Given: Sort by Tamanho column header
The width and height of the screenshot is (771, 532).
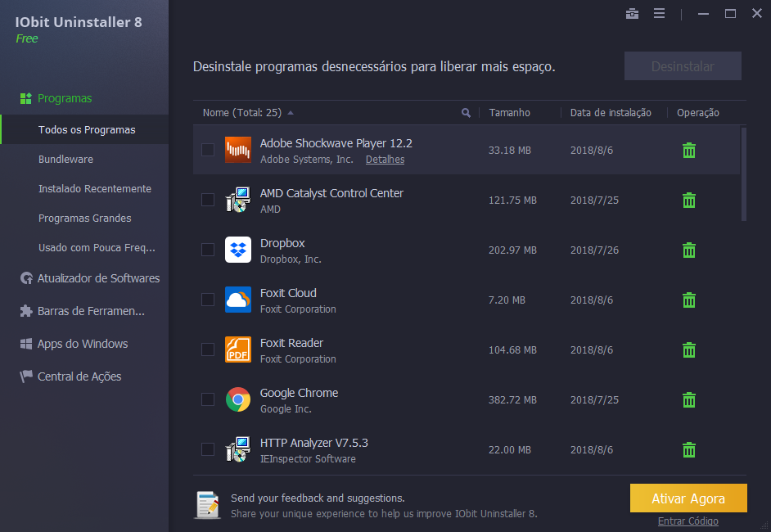Looking at the screenshot, I should [x=509, y=113].
